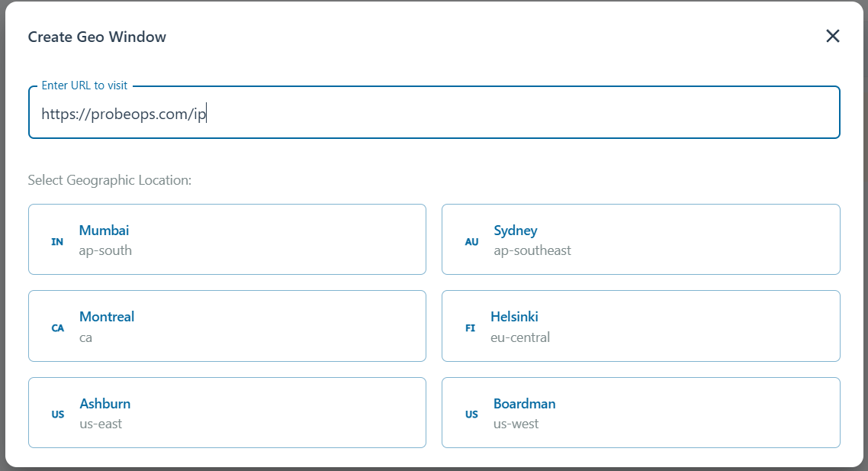Click the Create Geo Window dialog title
868x471 pixels.
pos(97,36)
